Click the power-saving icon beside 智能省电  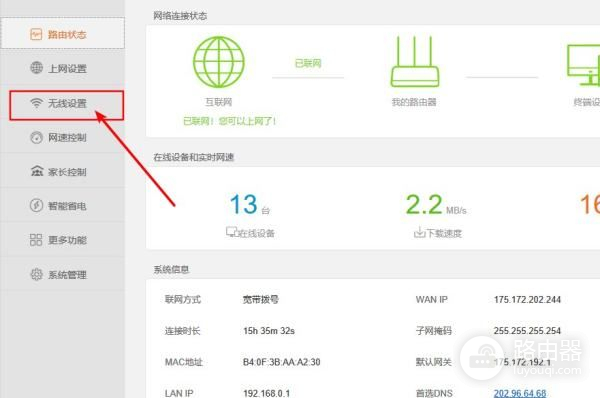(36, 206)
